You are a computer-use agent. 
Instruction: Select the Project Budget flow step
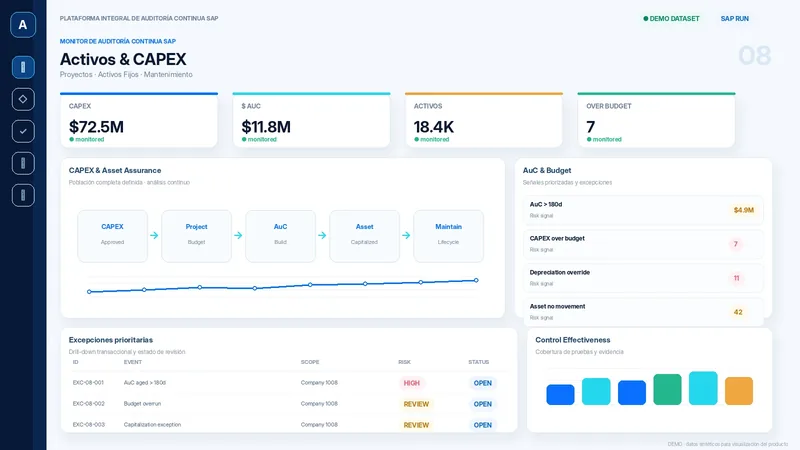pyautogui.click(x=196, y=236)
